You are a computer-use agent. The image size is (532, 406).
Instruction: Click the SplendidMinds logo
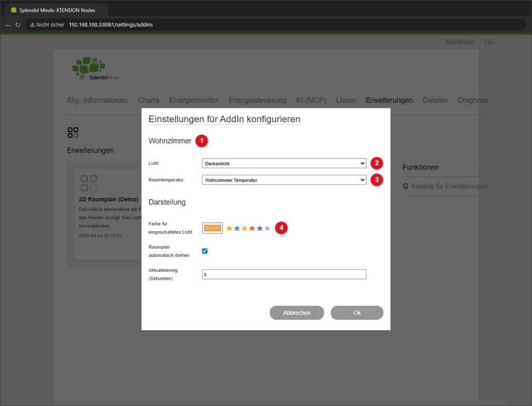coord(96,69)
